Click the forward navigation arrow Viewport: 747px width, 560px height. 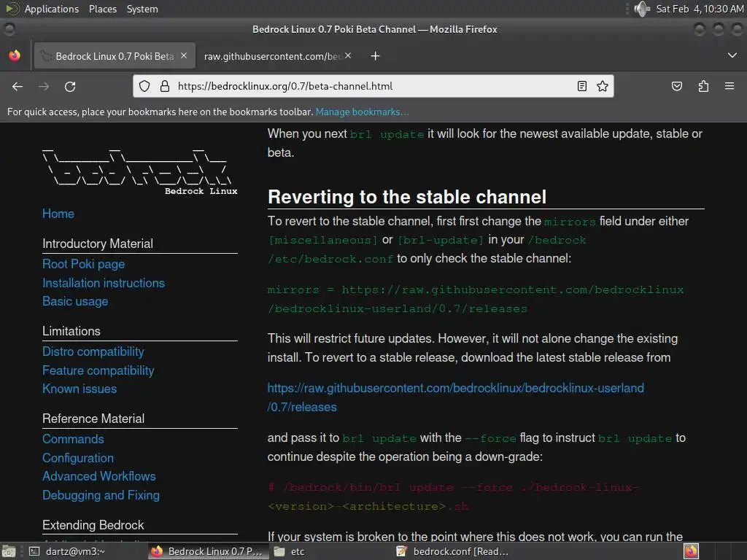pos(44,86)
